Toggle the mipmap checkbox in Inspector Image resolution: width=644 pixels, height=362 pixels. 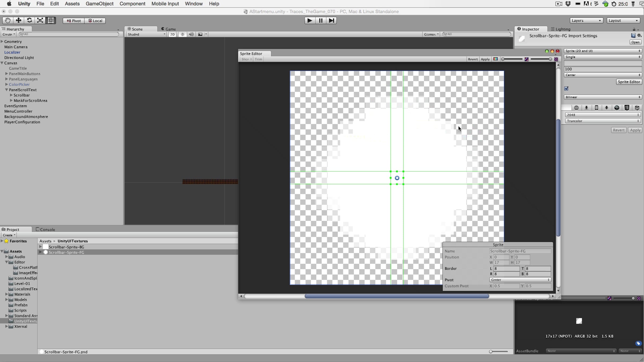tap(566, 88)
